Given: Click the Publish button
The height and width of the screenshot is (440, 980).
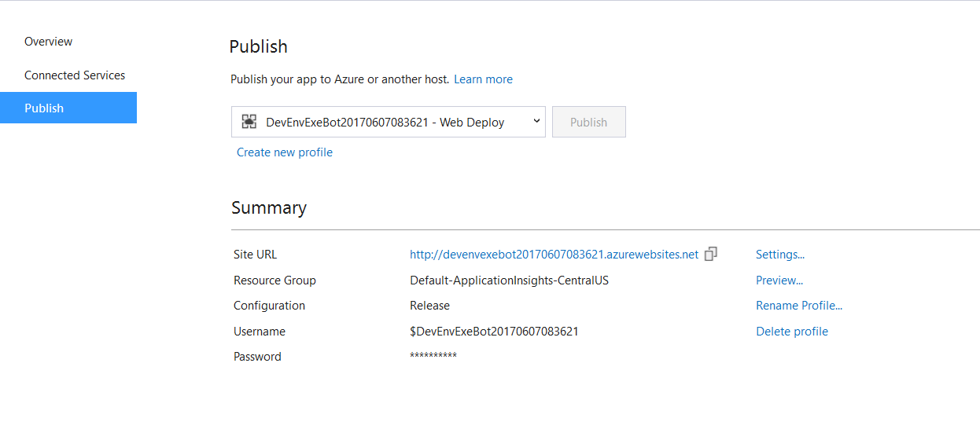Looking at the screenshot, I should point(589,122).
